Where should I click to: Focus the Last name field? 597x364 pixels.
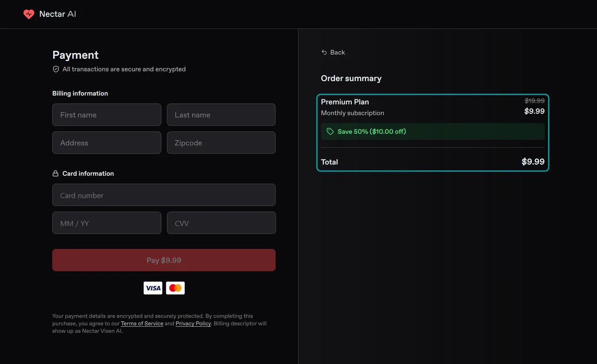(x=221, y=115)
